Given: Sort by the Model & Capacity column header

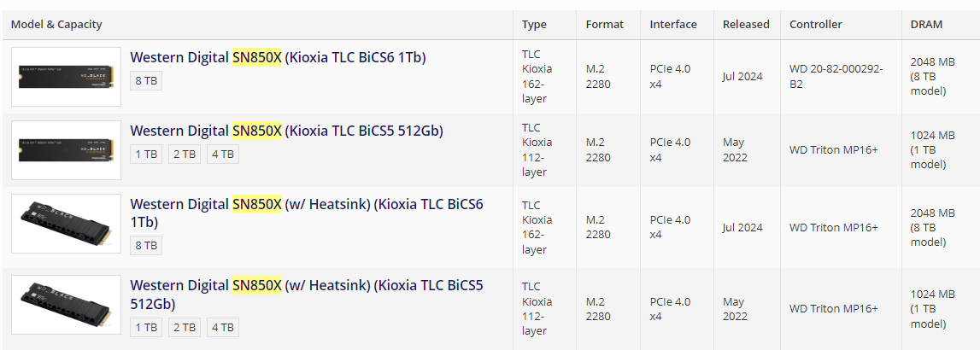Looking at the screenshot, I should 56,25.
